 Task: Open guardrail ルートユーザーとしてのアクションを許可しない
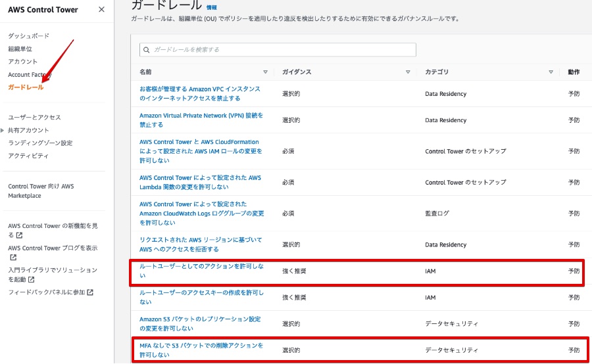coord(202,271)
